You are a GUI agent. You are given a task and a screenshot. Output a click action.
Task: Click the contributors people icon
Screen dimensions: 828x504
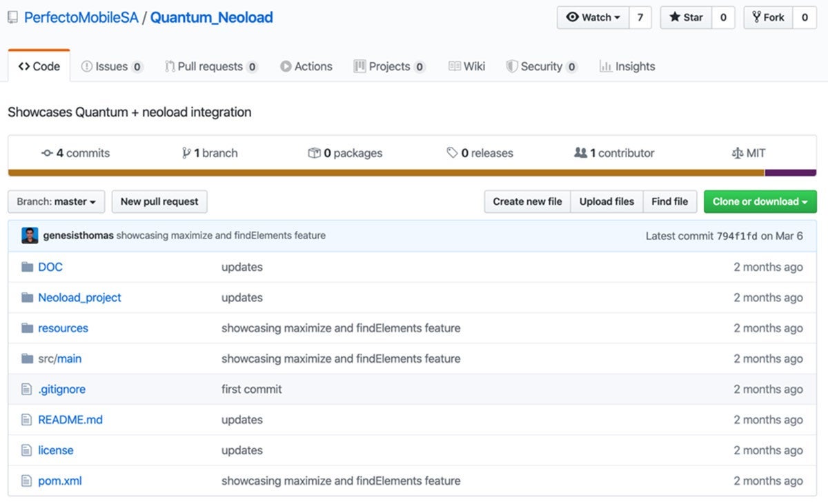coord(580,153)
